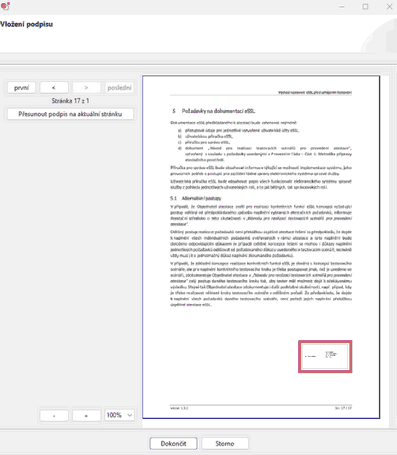Zoom in with the plus button

click(x=86, y=415)
